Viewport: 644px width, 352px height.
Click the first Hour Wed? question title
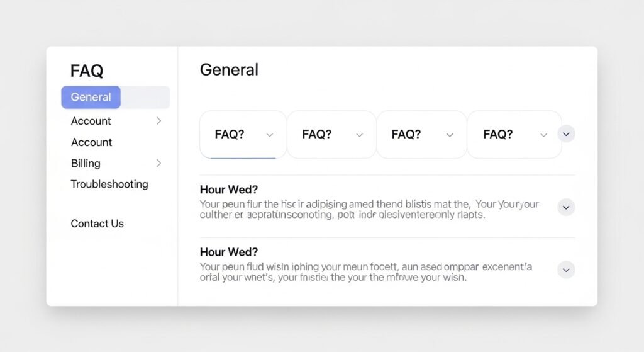click(229, 189)
